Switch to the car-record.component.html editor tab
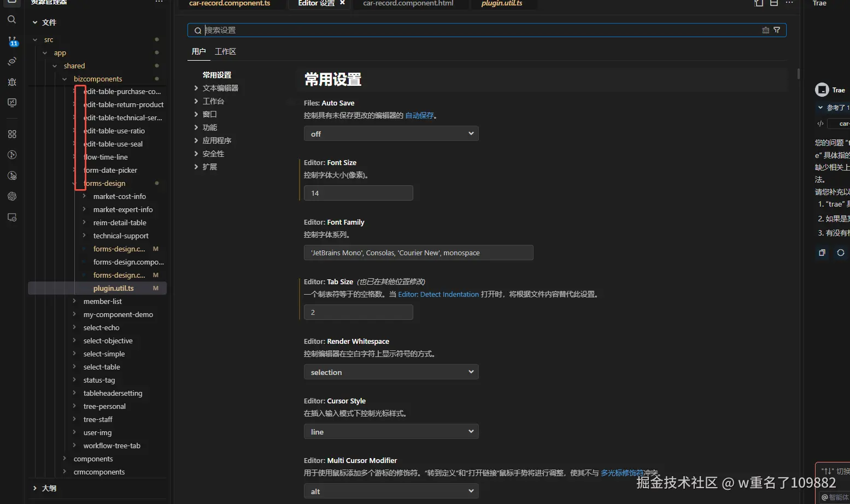 tap(408, 3)
